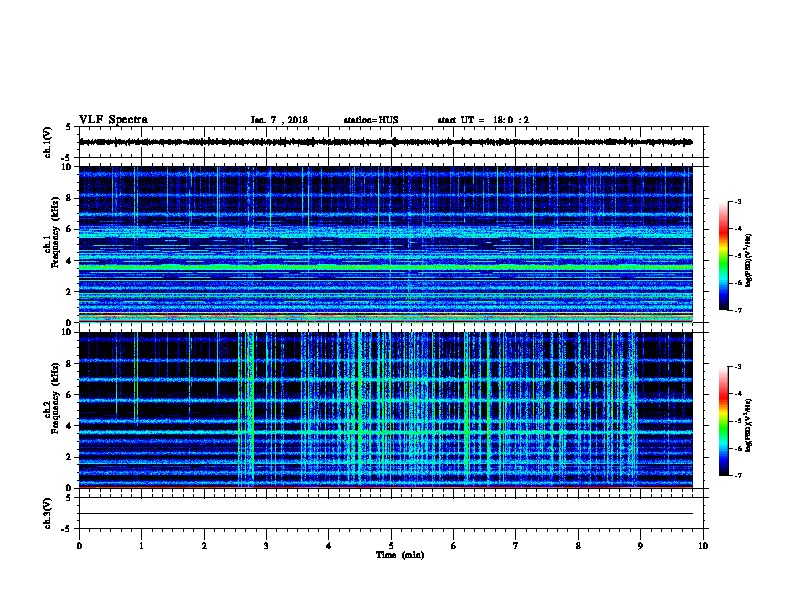Viewport: 792px width, 612px height.
Task: Click the ch.1 spectrogram "2" kHz tick label
Action: [x=70, y=291]
